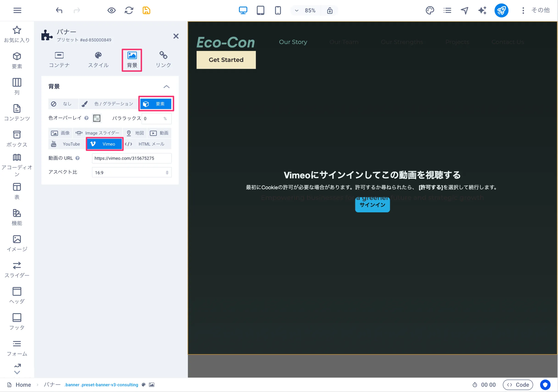Screen dimensions: 558x392
Task: Open 要素 elements in sidebar
Action: (17, 61)
